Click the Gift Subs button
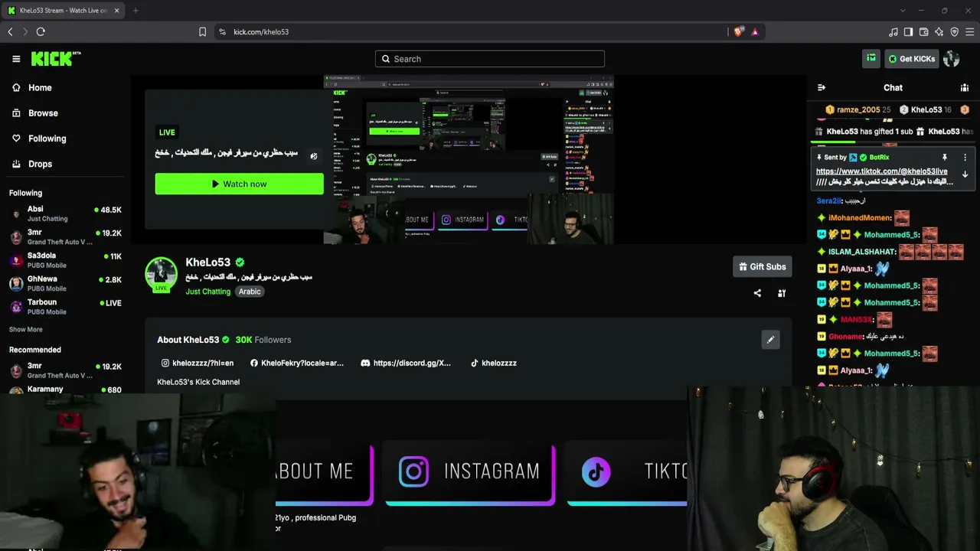Image resolution: width=980 pixels, height=551 pixels. pos(762,267)
